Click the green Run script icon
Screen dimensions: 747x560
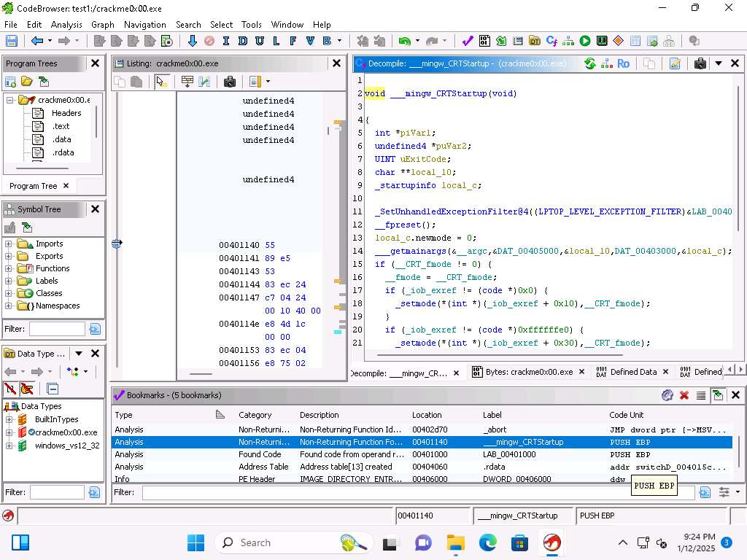[x=585, y=42]
